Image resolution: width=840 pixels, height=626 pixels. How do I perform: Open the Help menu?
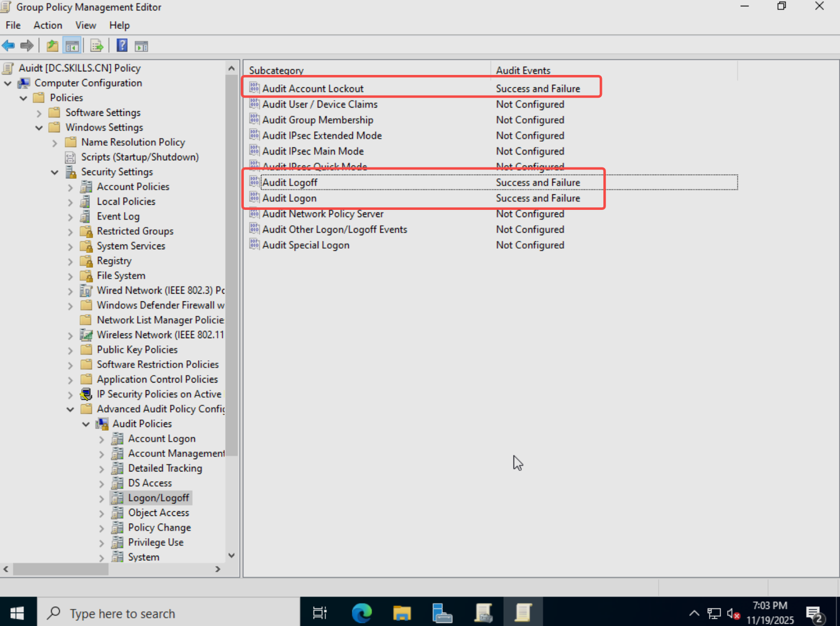click(119, 25)
